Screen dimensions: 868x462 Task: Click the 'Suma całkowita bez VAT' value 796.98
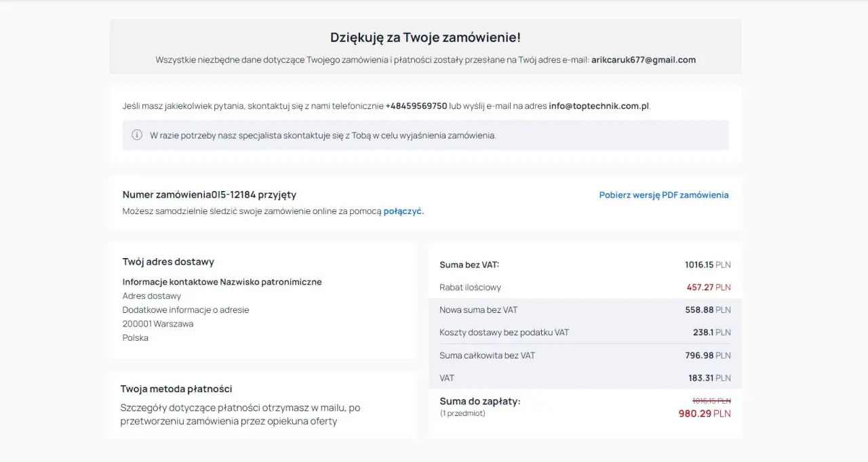[699, 355]
